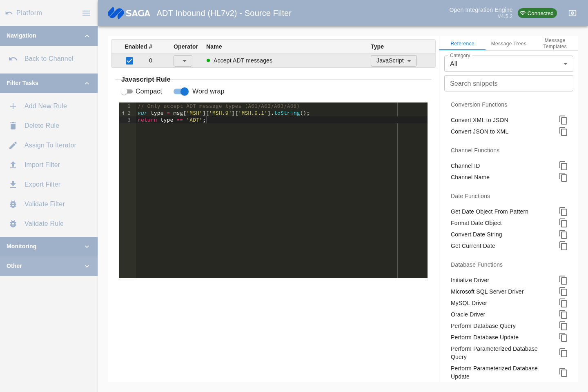588x392 pixels.
Task: Click the Assign To Iterator task
Action: [x=49, y=145]
